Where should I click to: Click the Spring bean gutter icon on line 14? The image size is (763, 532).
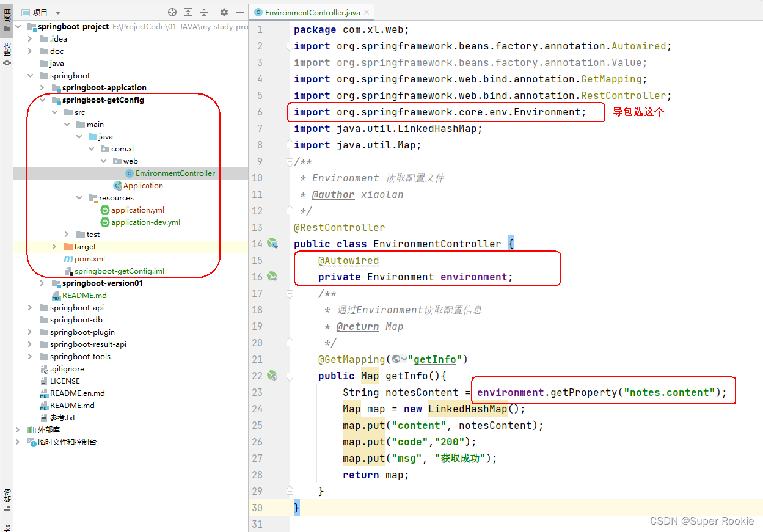click(273, 243)
